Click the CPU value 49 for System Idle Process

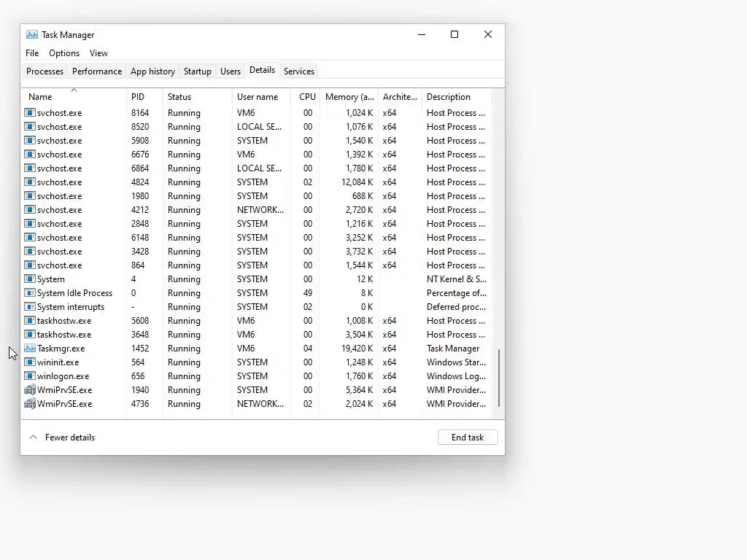click(308, 293)
